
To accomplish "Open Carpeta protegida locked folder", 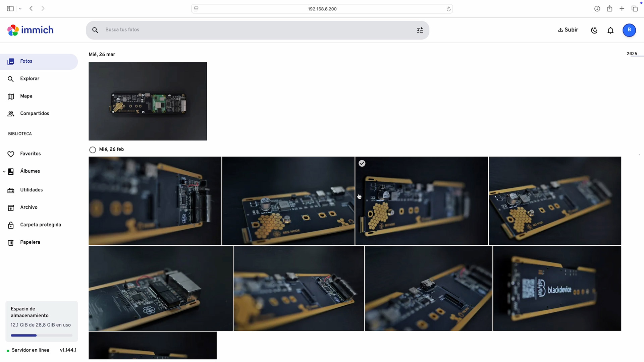I will (x=40, y=225).
